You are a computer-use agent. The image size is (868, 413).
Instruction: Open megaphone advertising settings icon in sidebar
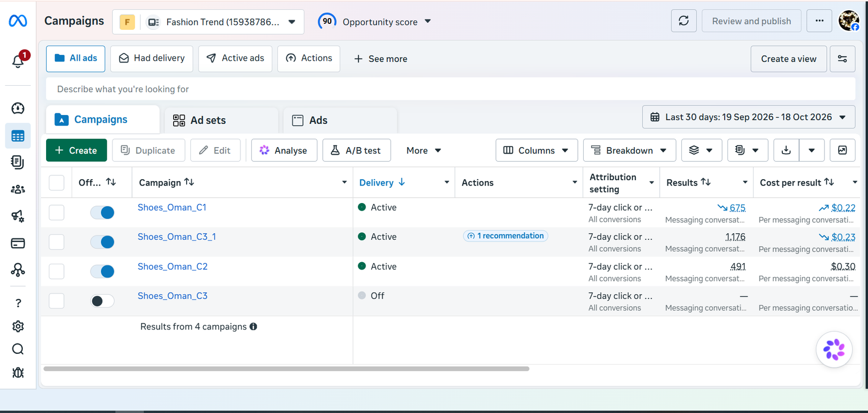tap(18, 216)
